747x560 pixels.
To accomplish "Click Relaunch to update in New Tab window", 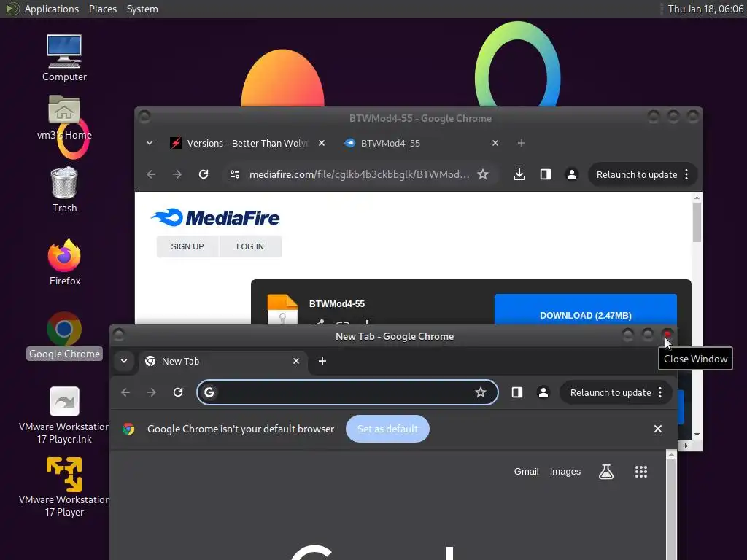I will [611, 392].
